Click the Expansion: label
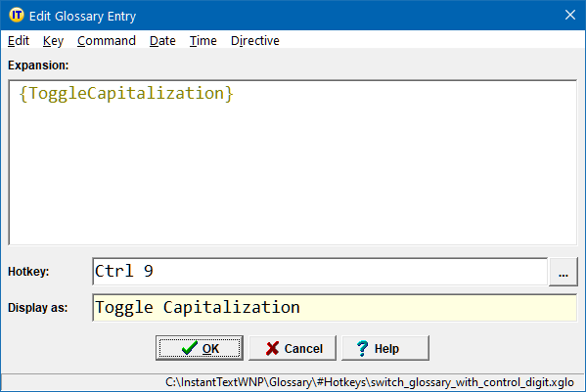 click(x=38, y=65)
